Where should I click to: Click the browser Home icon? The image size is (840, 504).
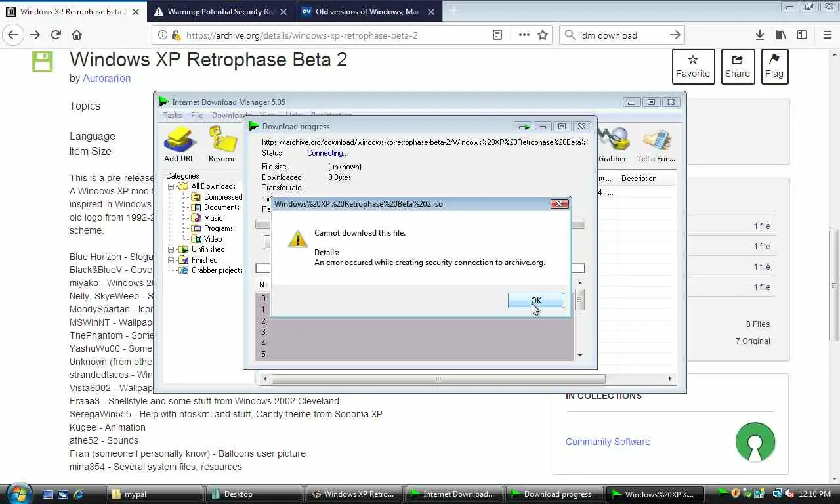(x=77, y=35)
